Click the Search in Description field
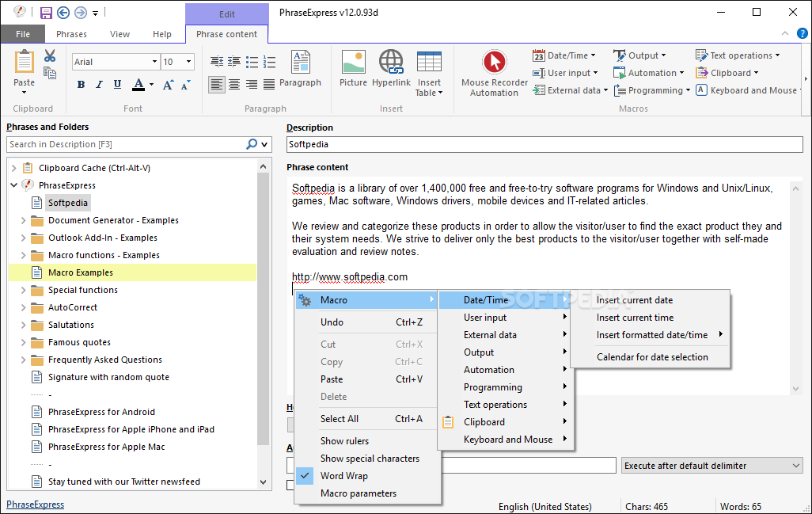812x514 pixels. click(x=127, y=144)
